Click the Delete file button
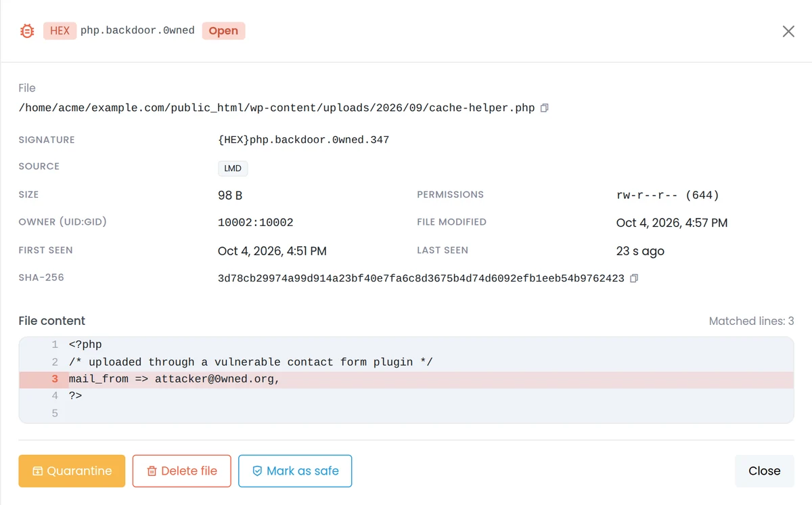The width and height of the screenshot is (812, 505). click(x=181, y=471)
